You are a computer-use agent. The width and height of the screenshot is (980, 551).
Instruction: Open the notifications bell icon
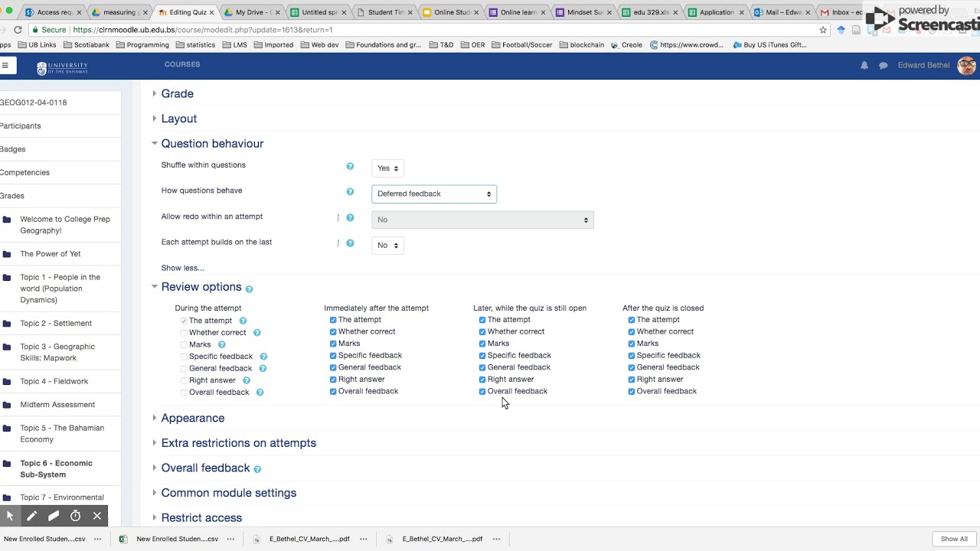click(864, 66)
